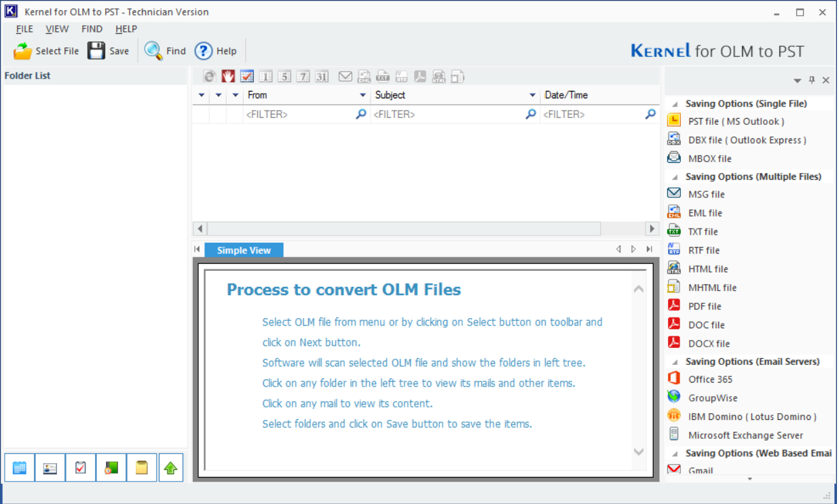Open the FILE menu

tap(24, 29)
